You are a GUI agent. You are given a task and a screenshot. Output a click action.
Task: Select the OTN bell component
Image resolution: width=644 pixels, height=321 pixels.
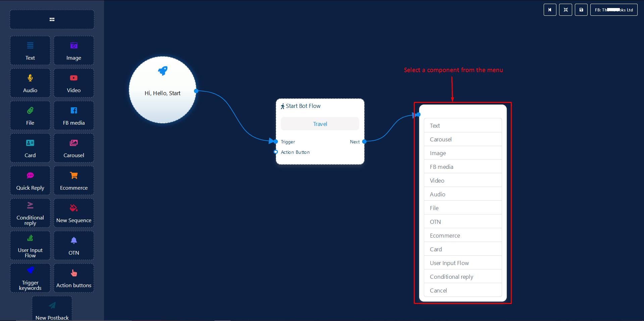[x=74, y=241]
